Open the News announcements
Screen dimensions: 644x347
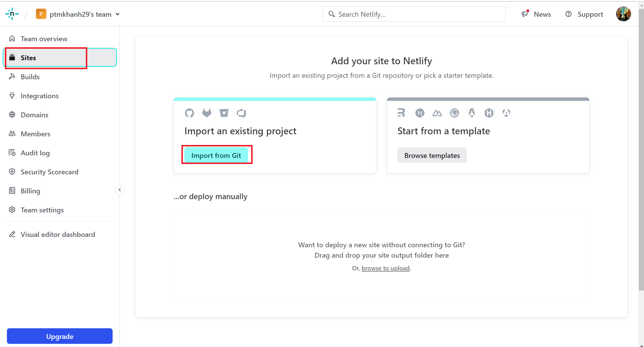tap(536, 14)
